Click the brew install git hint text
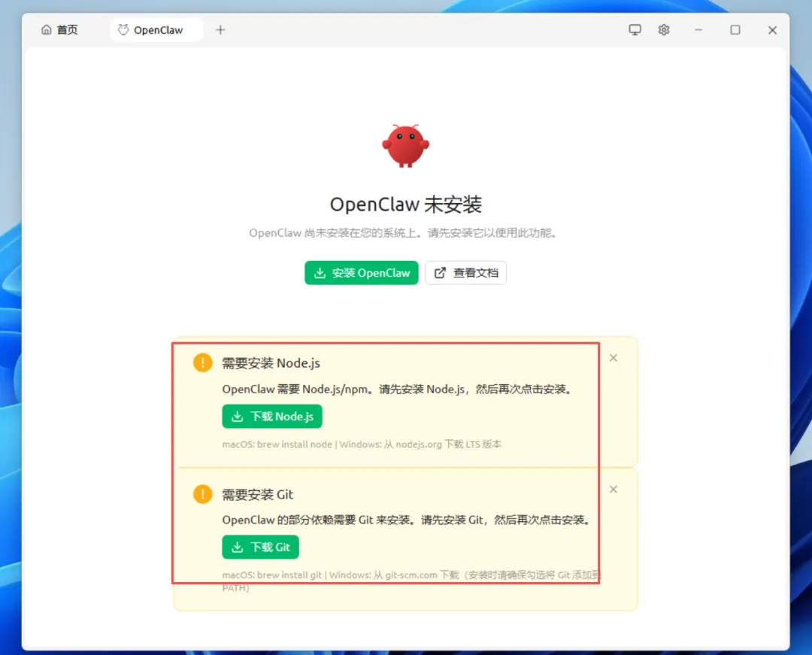This screenshot has height=655, width=812. point(411,581)
